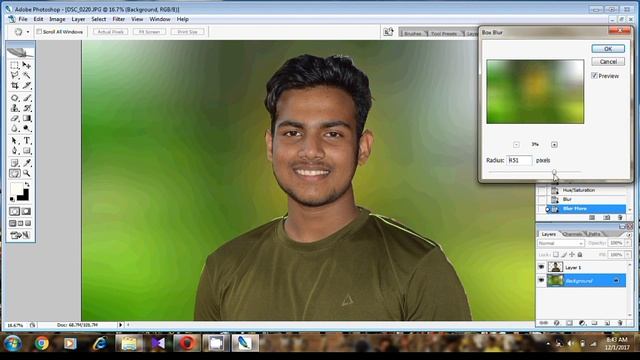The image size is (640, 360).
Task: Create new snapshot in History panel
Action: (x=607, y=218)
